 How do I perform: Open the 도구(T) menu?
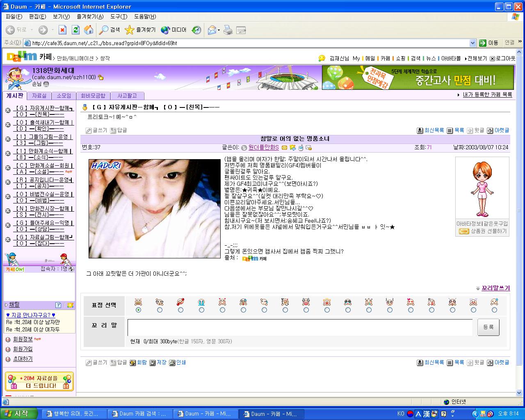pos(119,16)
